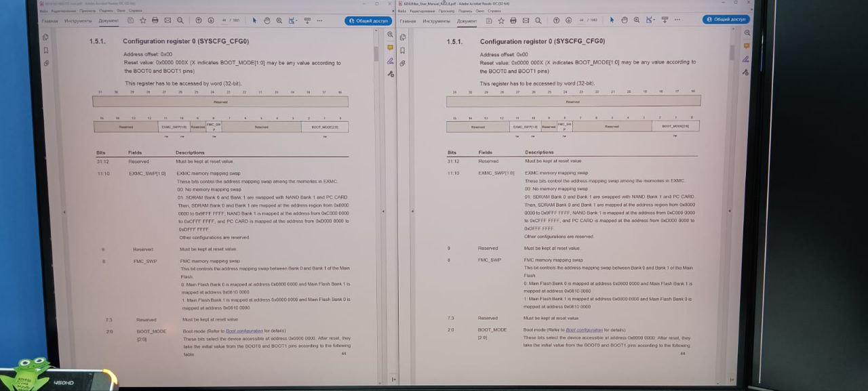Viewport: 868px width, 391px height.
Task: Save file icon in left Acrobat window
Action: pos(130,20)
